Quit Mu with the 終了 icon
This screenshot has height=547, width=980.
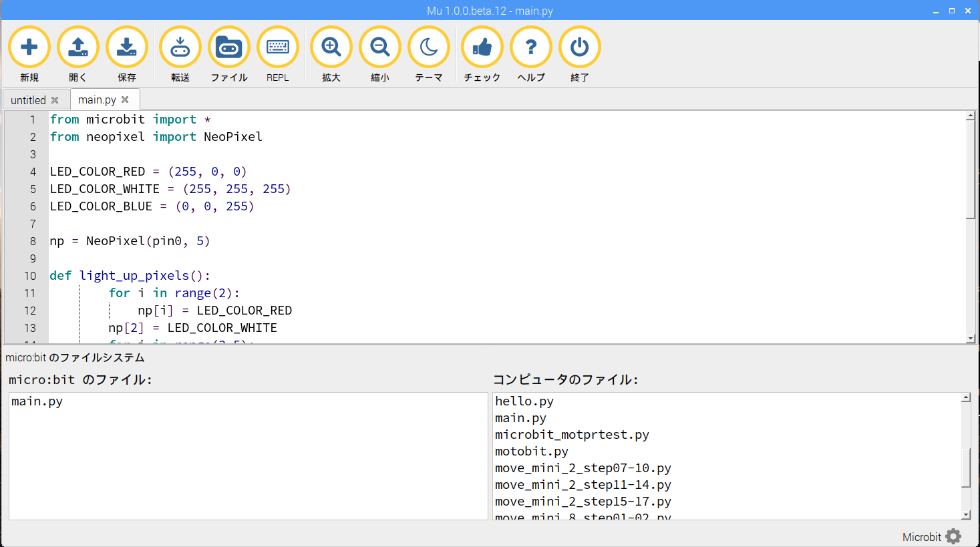pyautogui.click(x=579, y=47)
